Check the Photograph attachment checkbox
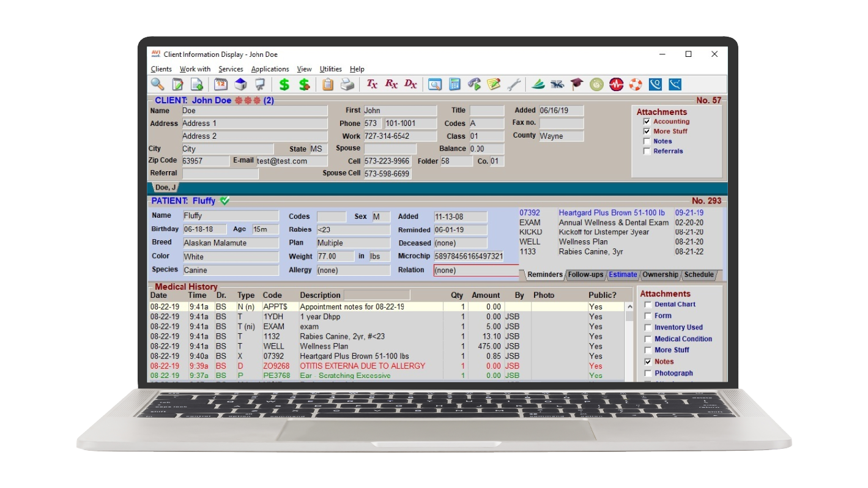The image size is (868, 488). tap(648, 373)
